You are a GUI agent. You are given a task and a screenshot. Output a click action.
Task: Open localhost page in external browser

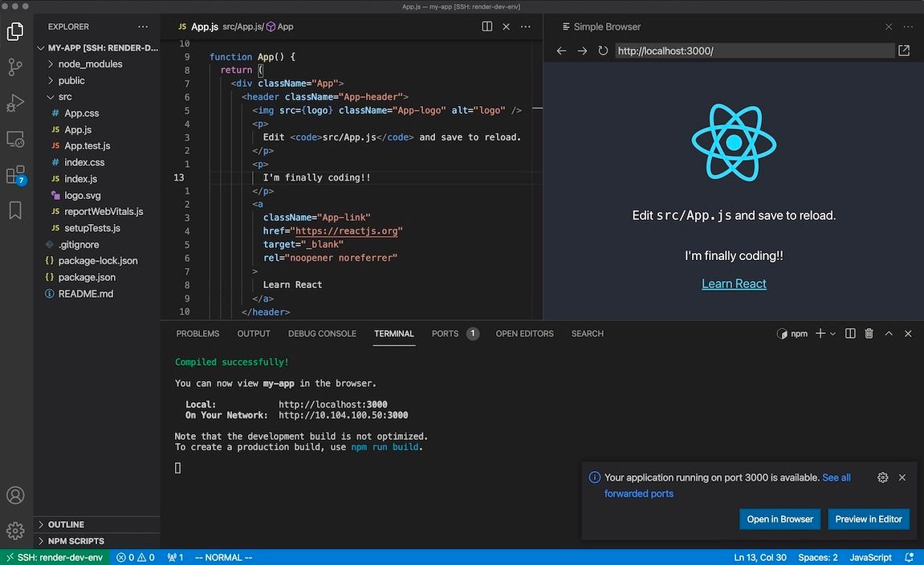(904, 50)
